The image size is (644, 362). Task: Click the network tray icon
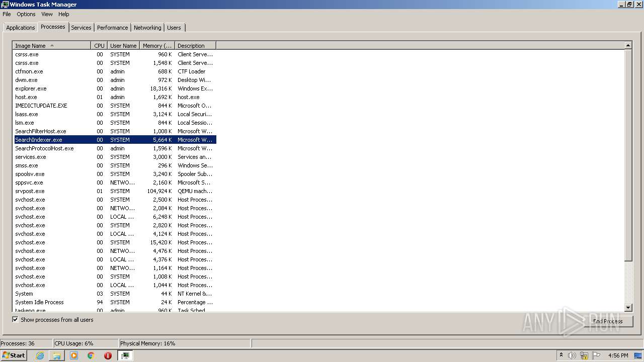584,355
